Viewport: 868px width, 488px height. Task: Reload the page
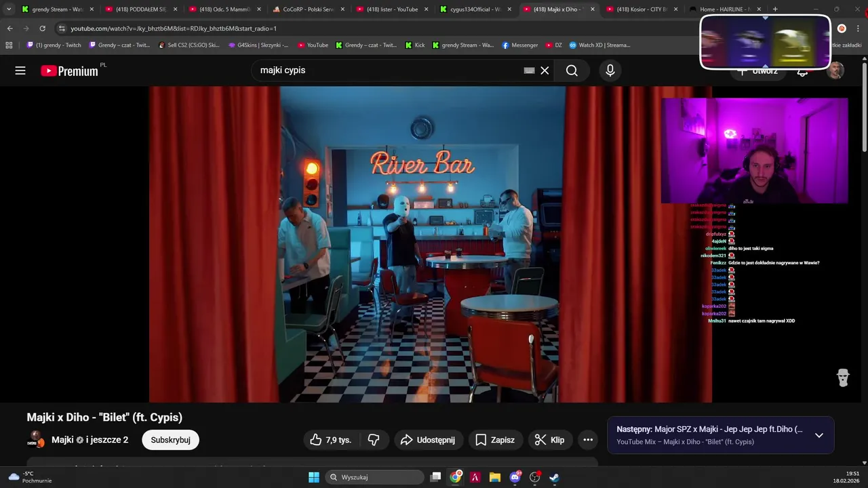42,28
